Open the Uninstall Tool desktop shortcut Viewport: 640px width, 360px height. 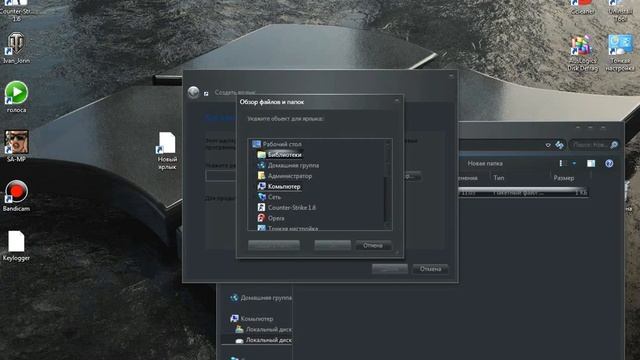pos(620,11)
